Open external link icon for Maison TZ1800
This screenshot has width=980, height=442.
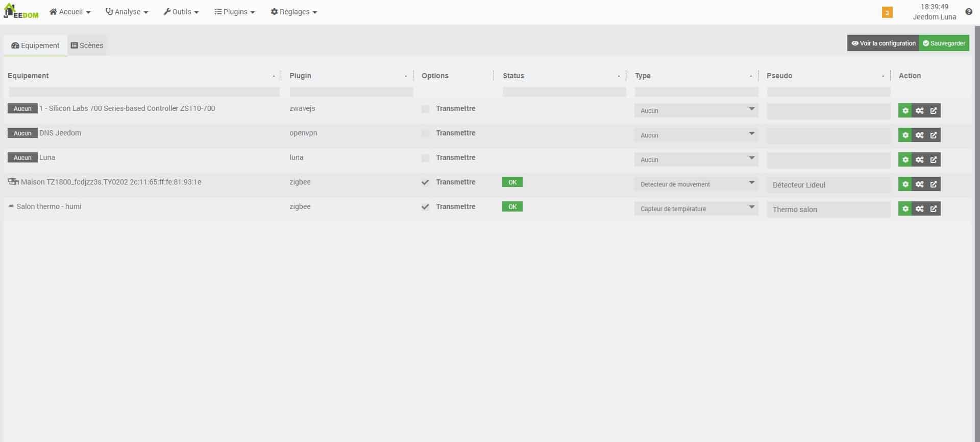[x=934, y=184]
